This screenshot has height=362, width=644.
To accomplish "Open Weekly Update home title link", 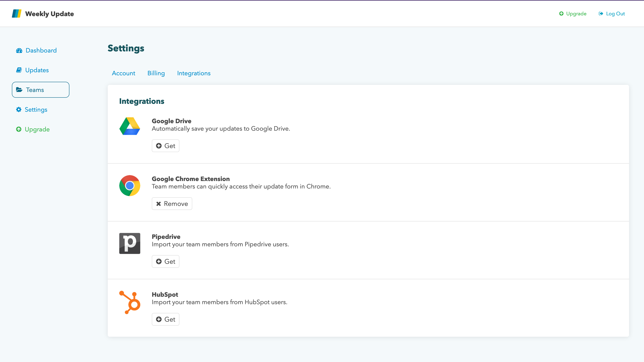I will (x=49, y=14).
